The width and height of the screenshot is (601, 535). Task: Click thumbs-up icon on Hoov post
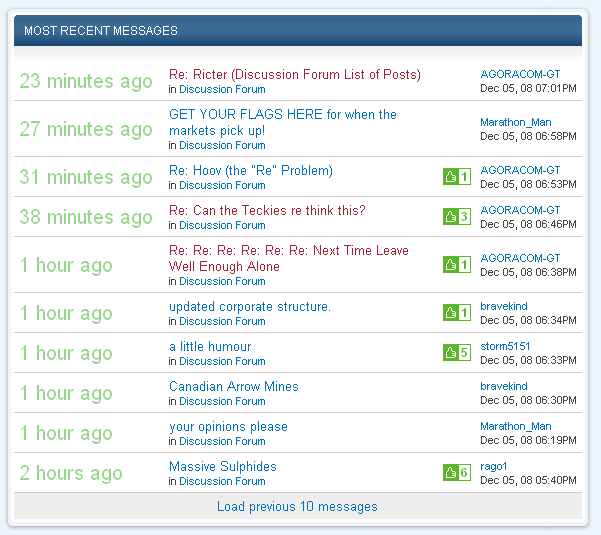[450, 177]
